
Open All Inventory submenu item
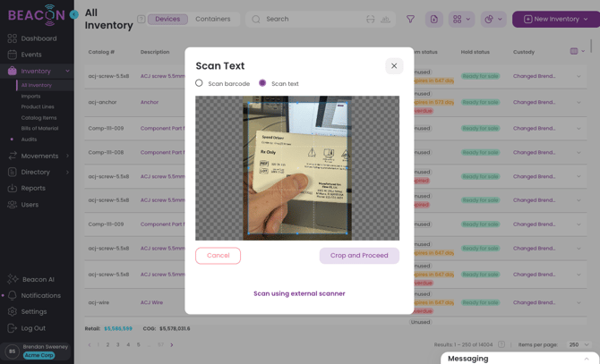click(x=37, y=85)
